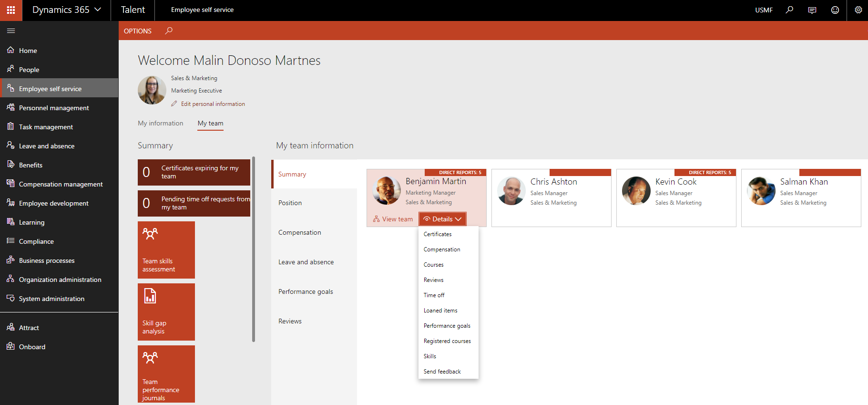Viewport: 868px width, 405px height.
Task: Open Certificates expiring for my team tile
Action: [x=194, y=172]
